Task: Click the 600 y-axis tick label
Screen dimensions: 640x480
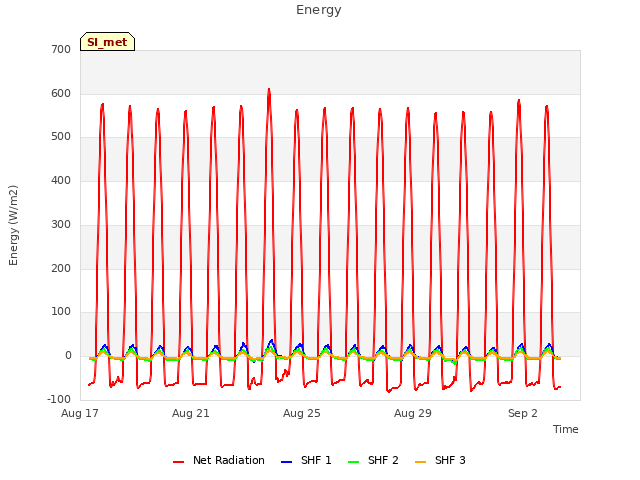Action: (61, 93)
